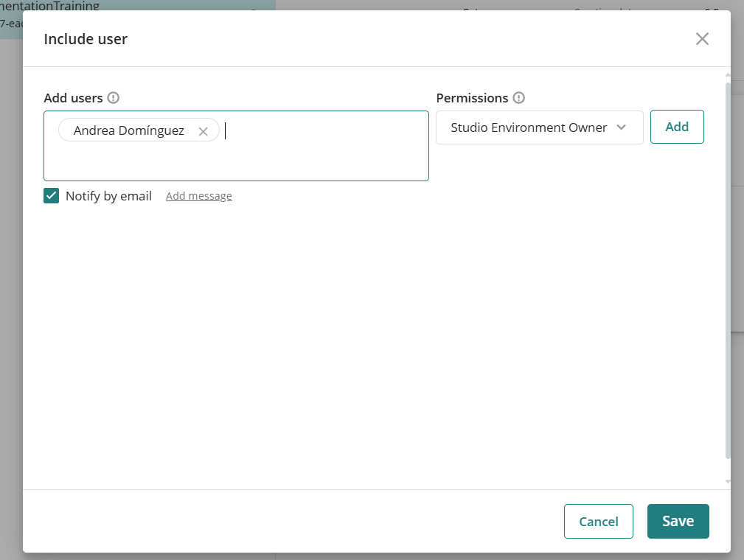744x560 pixels.
Task: Click the Include user dialog title
Action: [x=86, y=39]
